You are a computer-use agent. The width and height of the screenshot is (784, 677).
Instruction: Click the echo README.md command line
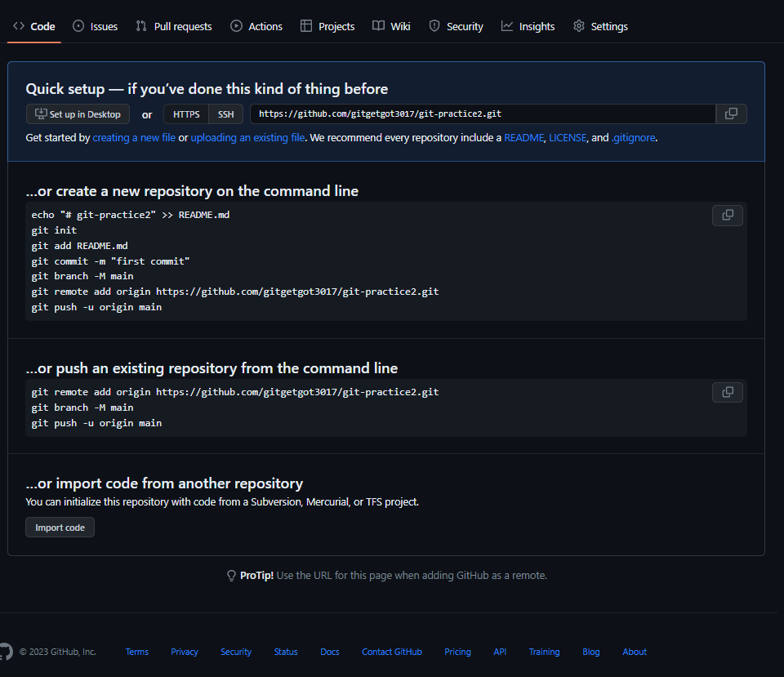point(131,215)
